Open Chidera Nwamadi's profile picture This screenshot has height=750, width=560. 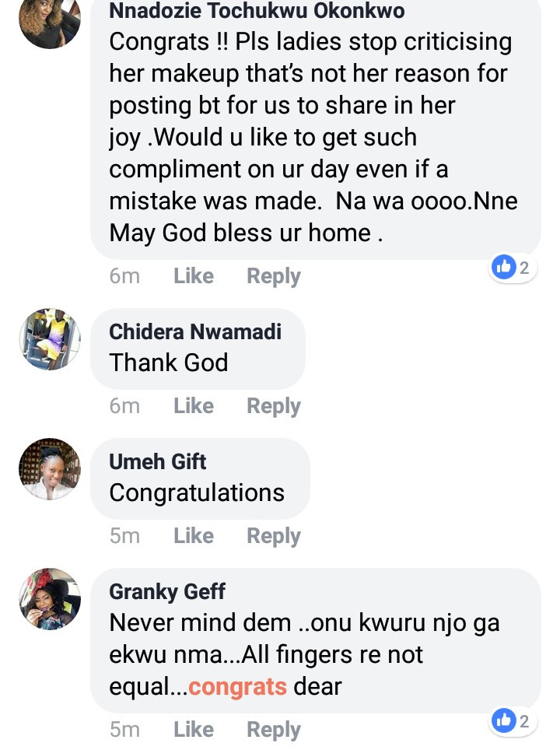(50, 339)
